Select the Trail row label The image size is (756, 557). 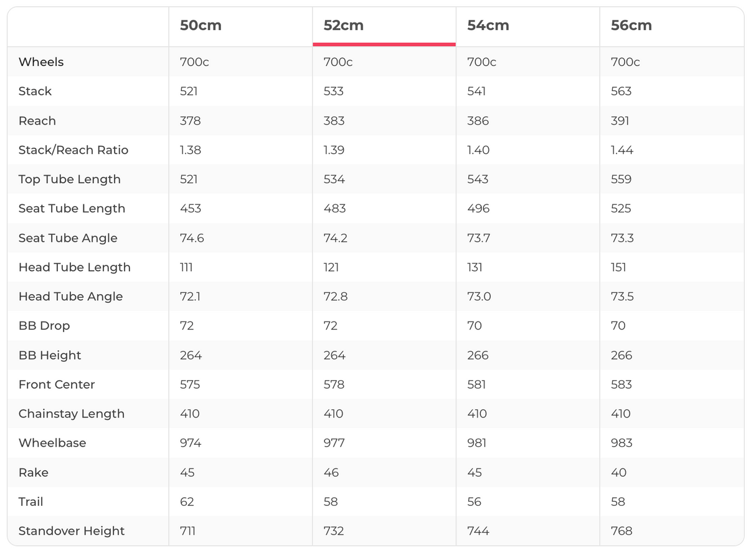31,502
